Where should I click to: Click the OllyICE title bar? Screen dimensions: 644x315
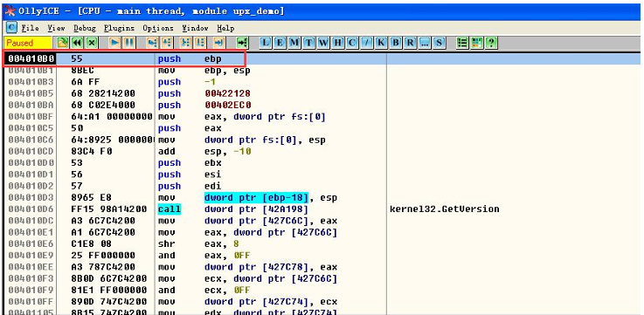[x=322, y=11]
